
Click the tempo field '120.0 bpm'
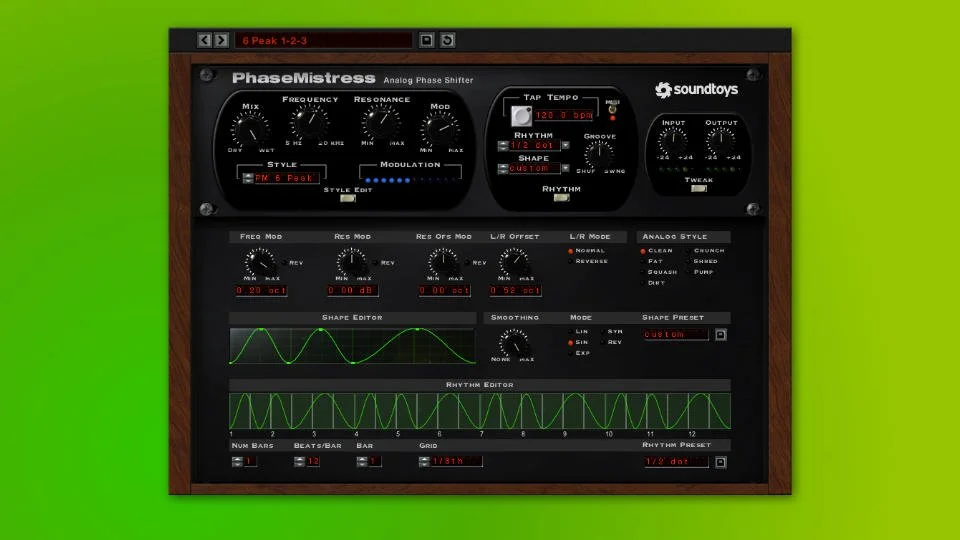point(564,115)
